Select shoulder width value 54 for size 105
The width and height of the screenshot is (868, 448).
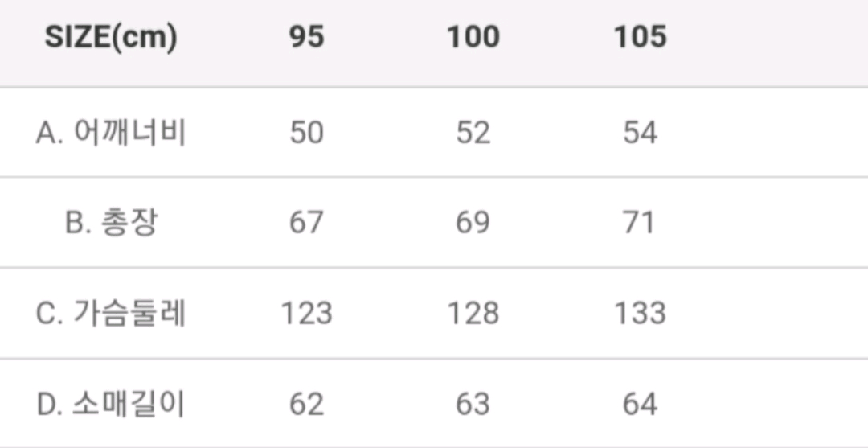[x=640, y=133]
